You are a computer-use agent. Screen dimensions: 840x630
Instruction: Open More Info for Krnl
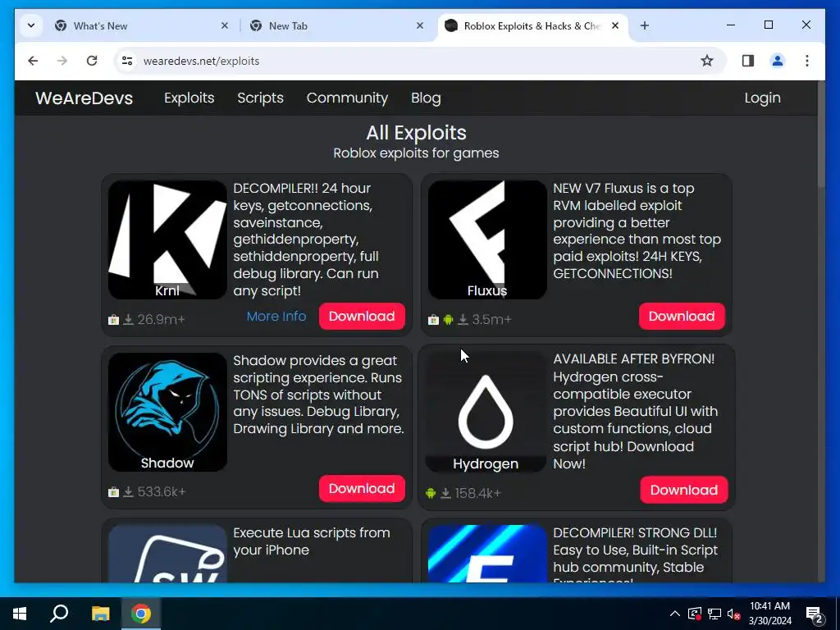(276, 316)
